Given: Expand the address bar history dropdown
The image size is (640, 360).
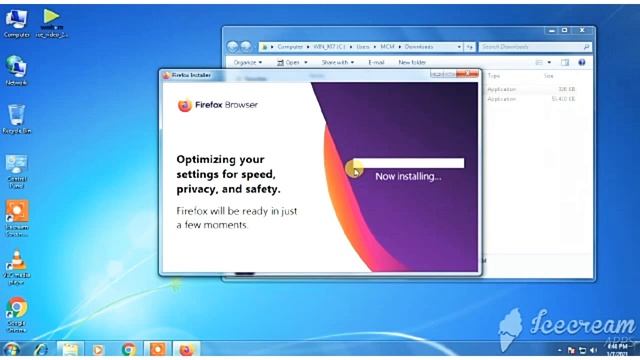Looking at the screenshot, I should point(459,47).
